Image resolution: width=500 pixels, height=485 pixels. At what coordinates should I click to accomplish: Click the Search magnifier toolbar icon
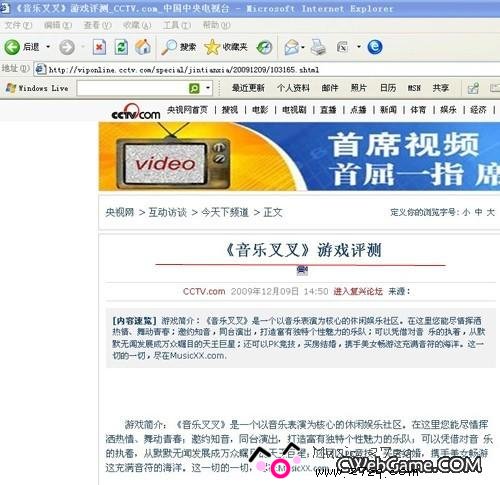click(x=169, y=47)
